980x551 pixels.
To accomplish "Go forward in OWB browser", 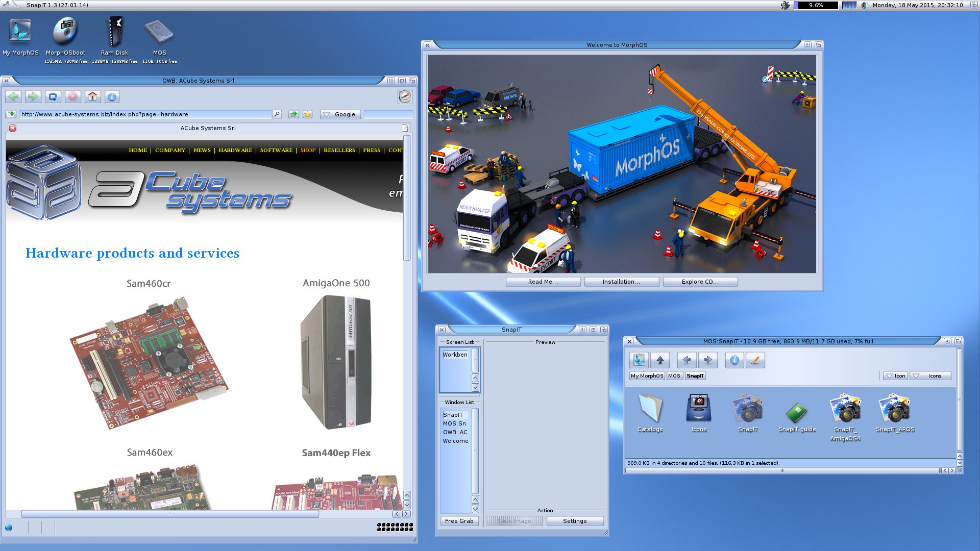I will pyautogui.click(x=33, y=96).
